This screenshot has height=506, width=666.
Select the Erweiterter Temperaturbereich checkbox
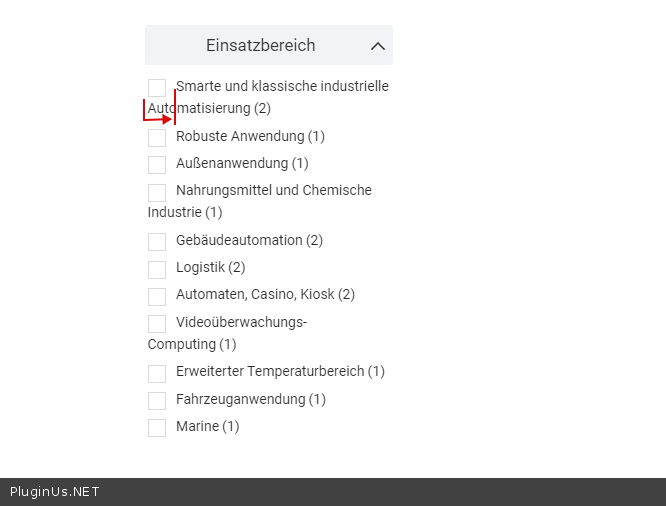tap(157, 373)
